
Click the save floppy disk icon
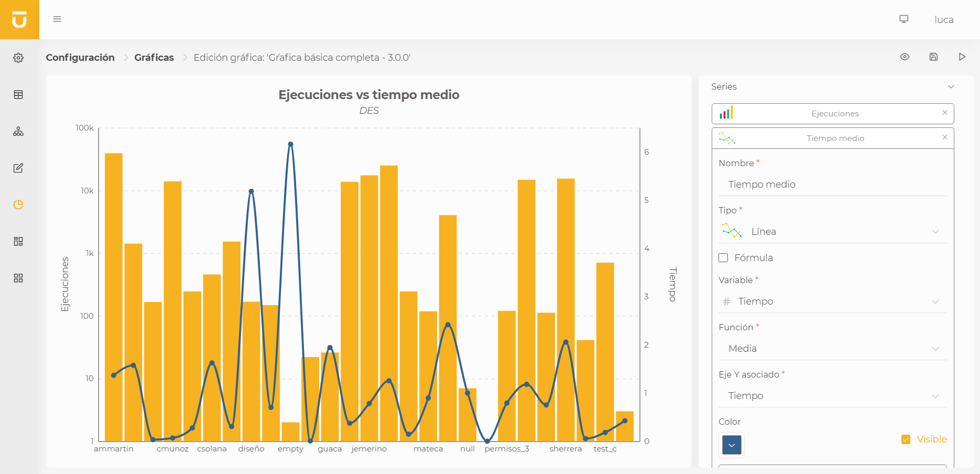[933, 57]
